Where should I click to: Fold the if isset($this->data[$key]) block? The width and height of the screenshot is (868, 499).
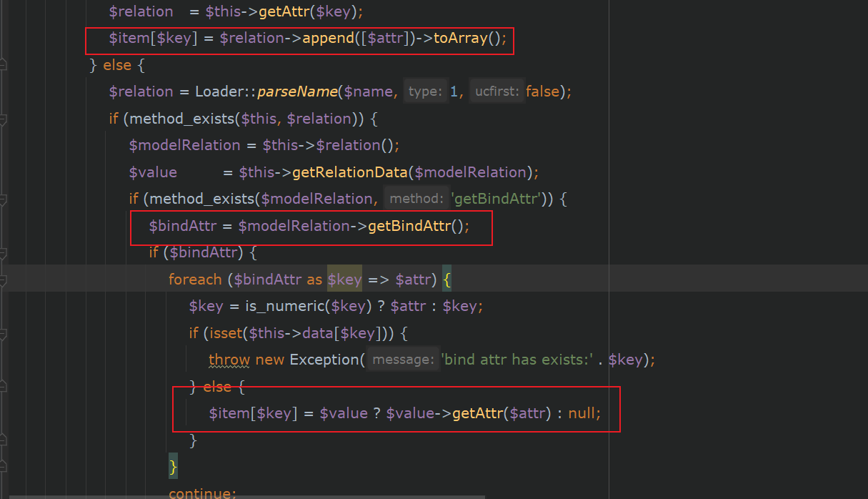(3, 333)
